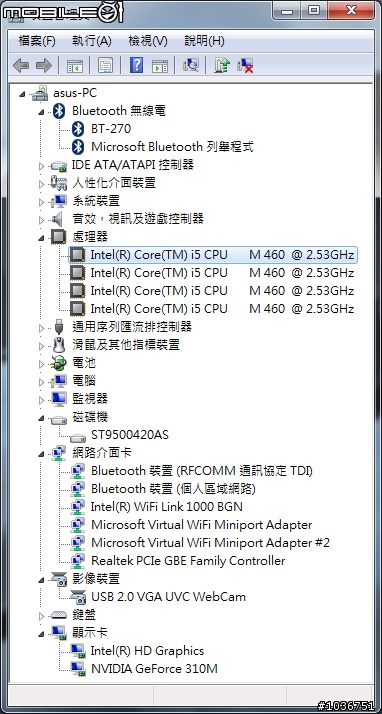The height and width of the screenshot is (714, 382).
Task: Open the 檔案(F) menu
Action: click(37, 41)
